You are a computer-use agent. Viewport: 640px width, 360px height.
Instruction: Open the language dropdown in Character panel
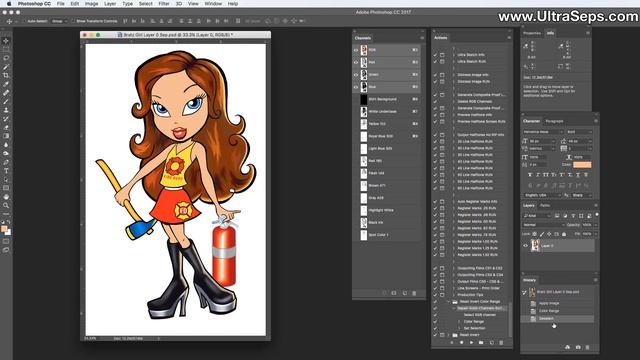542,196
